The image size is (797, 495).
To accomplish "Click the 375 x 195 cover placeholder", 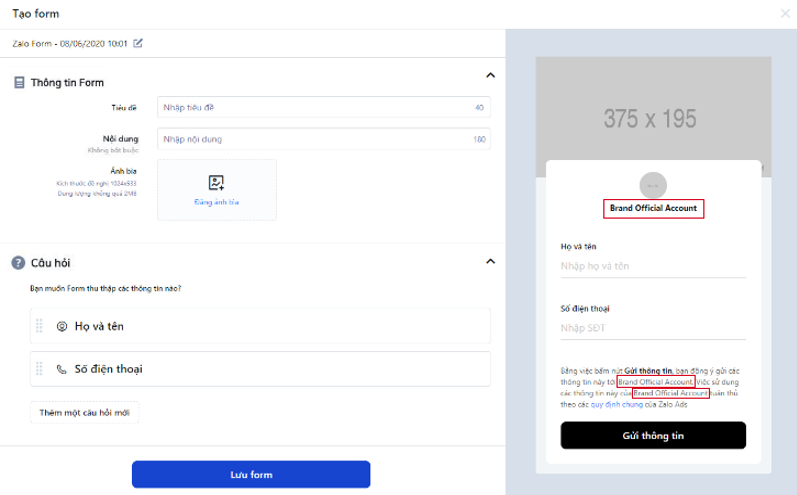I will pyautogui.click(x=649, y=118).
